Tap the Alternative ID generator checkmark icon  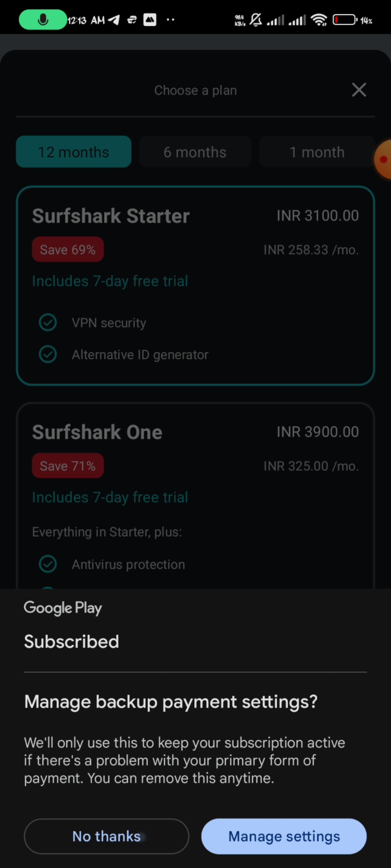pos(48,354)
